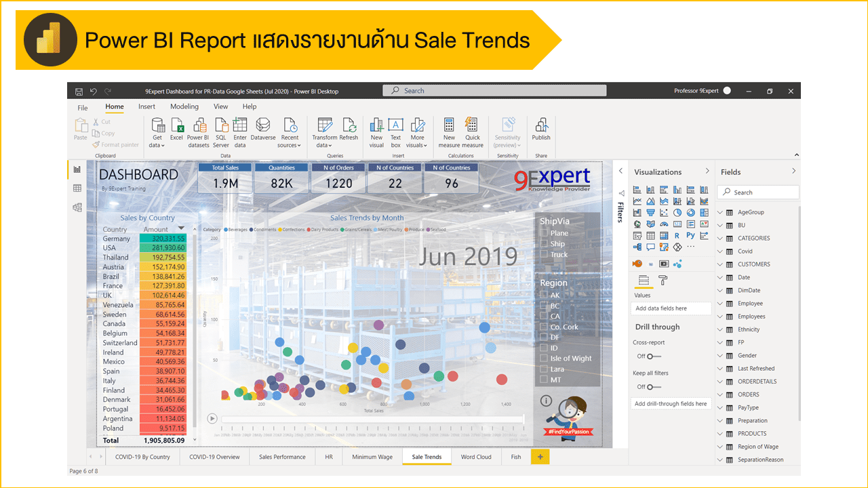Open Sales Performance page tab

(x=282, y=457)
